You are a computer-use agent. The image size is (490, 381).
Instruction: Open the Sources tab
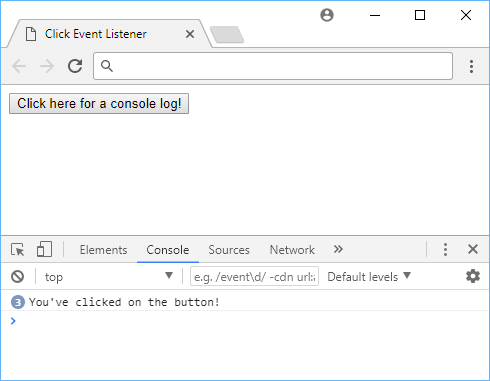[229, 250]
